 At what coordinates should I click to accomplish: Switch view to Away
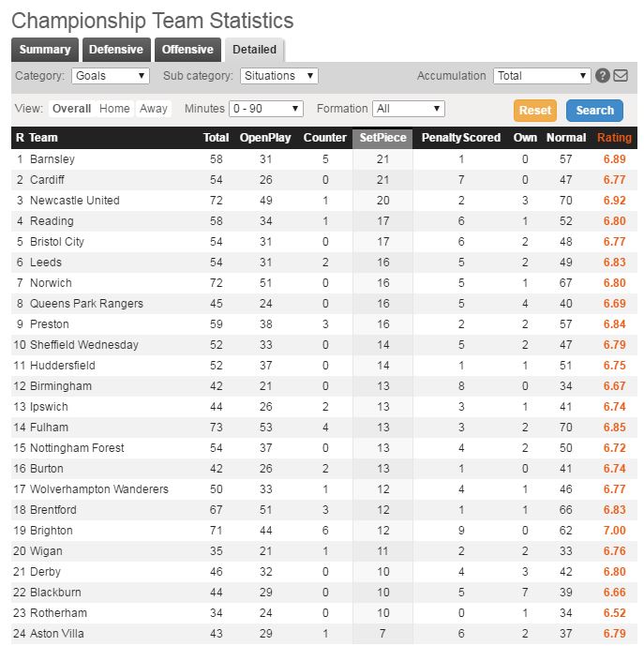point(154,109)
